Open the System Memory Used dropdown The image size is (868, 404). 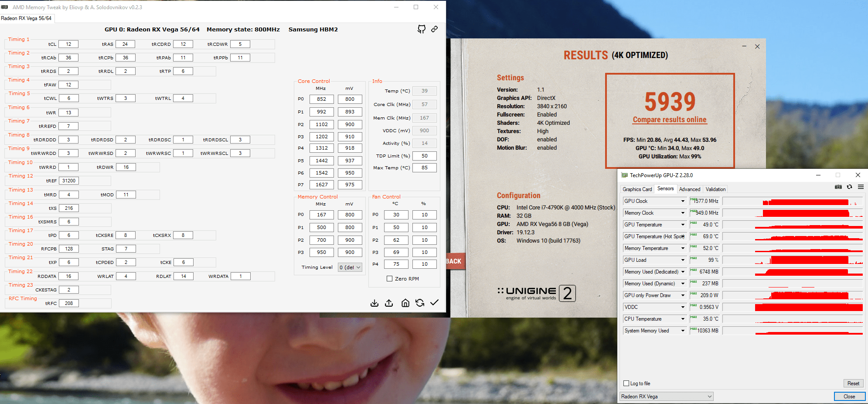pyautogui.click(x=683, y=331)
